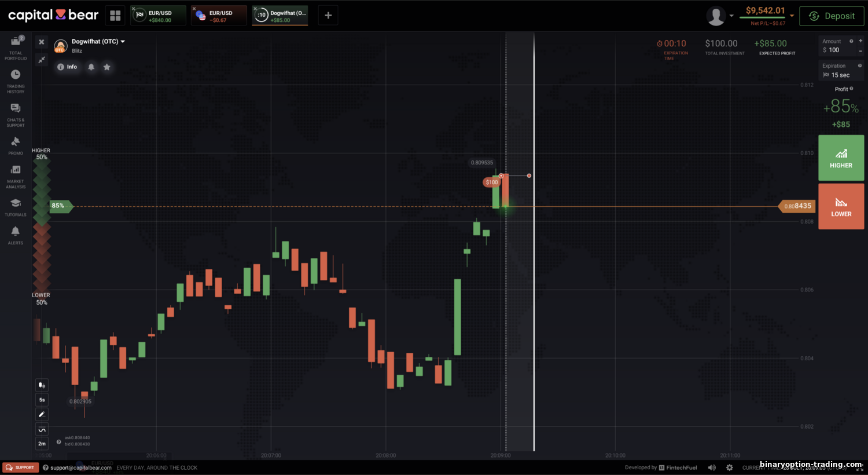868x475 pixels.
Task: Select the chart drawing pencil tool
Action: coord(42,414)
